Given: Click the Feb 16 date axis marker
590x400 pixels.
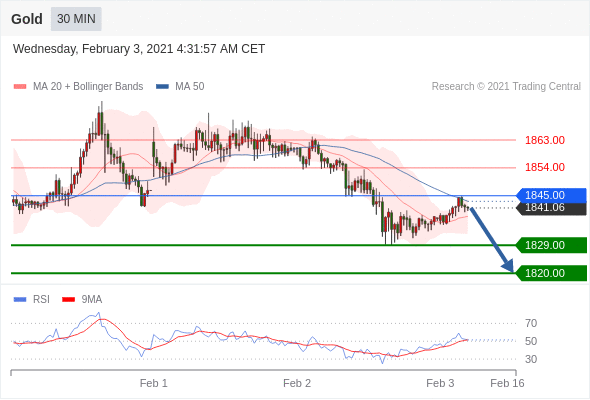Looking at the screenshot, I should [507, 383].
